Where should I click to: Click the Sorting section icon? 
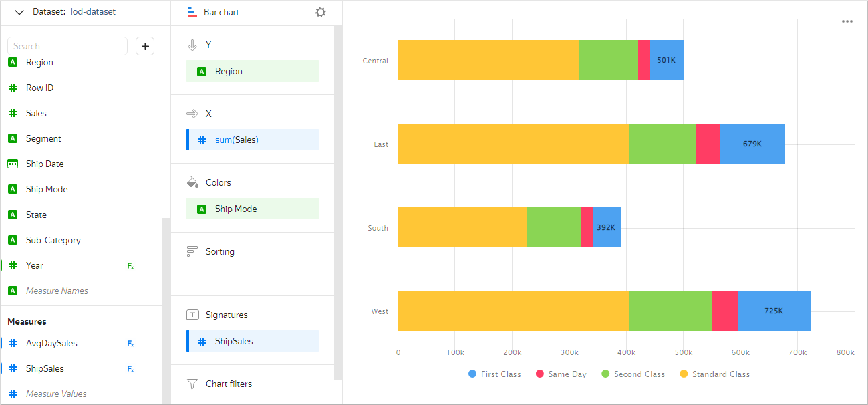[192, 251]
